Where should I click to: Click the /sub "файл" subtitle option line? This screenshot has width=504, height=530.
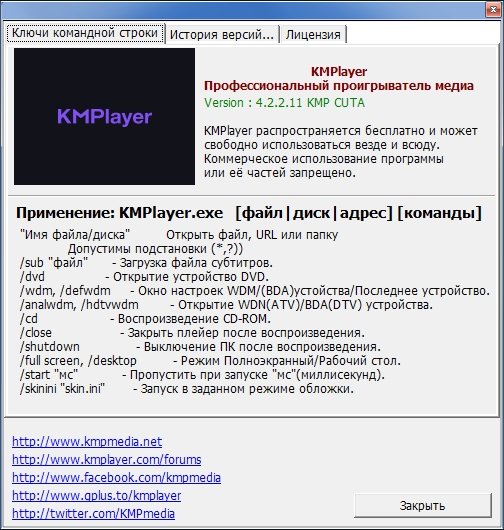(x=146, y=263)
